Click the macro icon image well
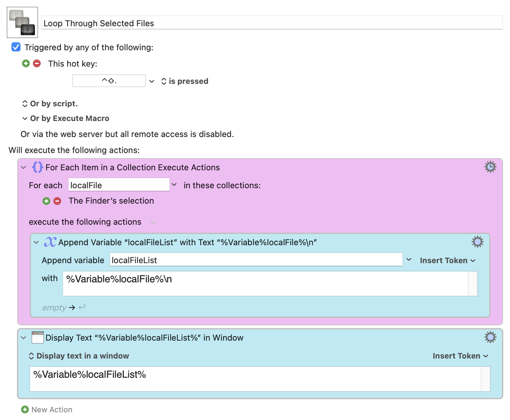510x420 pixels. point(22,22)
